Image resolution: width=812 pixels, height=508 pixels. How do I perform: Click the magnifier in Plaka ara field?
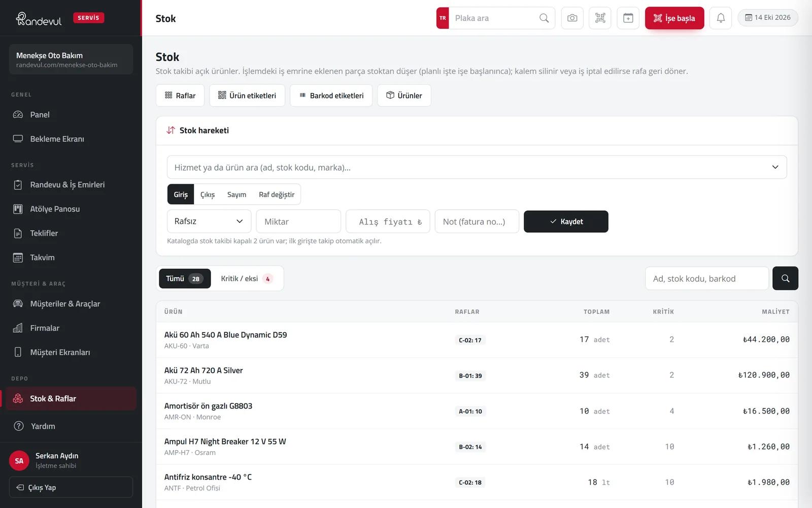(544, 18)
